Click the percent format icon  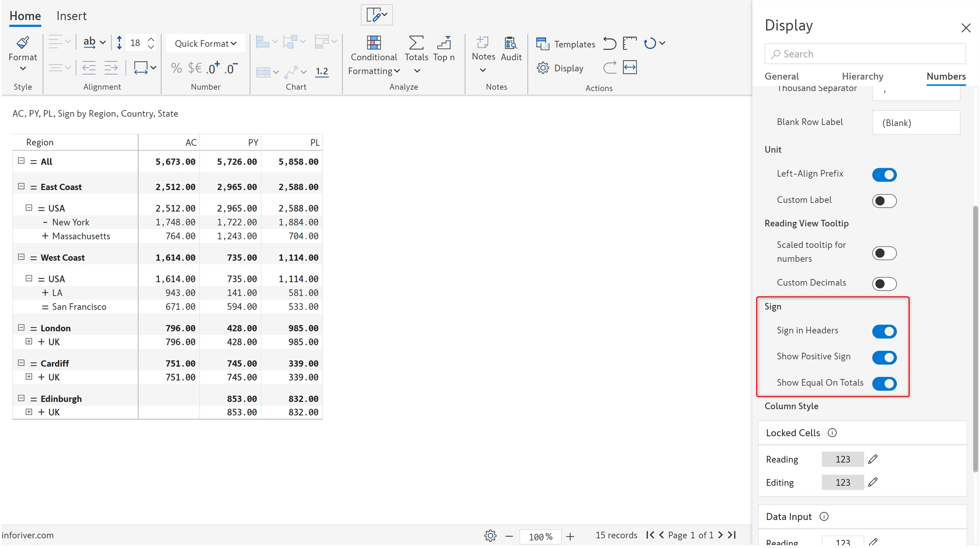click(176, 68)
